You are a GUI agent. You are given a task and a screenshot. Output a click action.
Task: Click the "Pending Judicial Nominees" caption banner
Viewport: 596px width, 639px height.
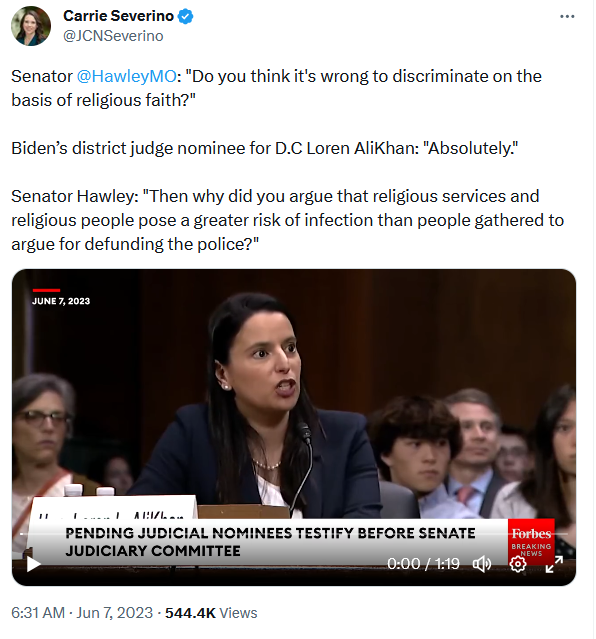click(x=270, y=542)
